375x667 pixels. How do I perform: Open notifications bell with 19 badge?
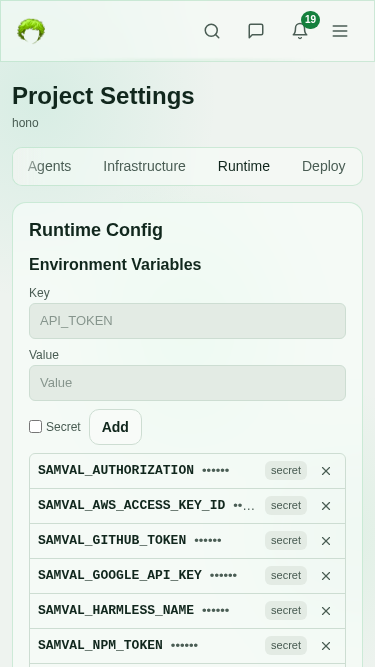coord(300,31)
